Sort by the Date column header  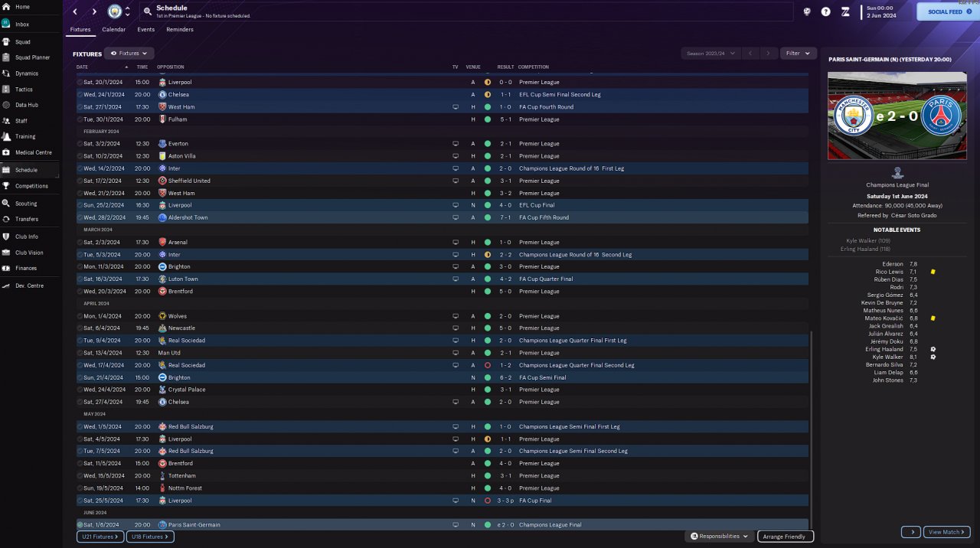pyautogui.click(x=82, y=67)
